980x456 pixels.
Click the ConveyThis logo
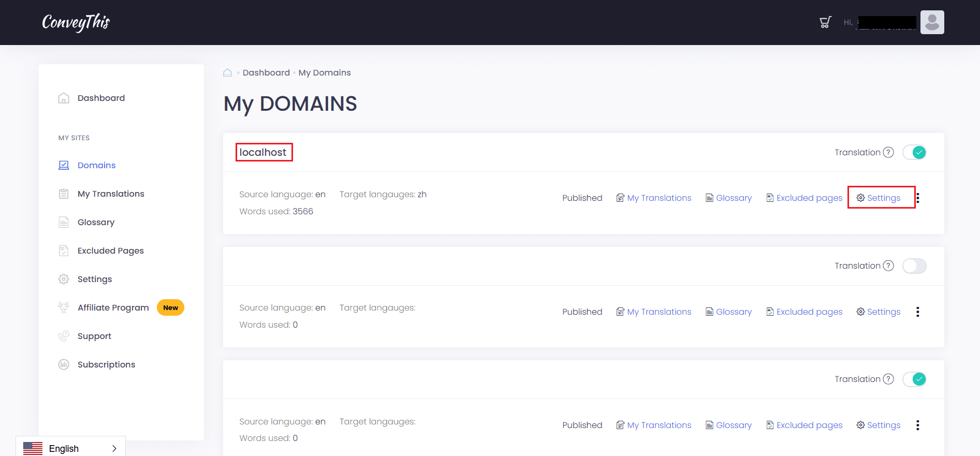click(x=76, y=22)
